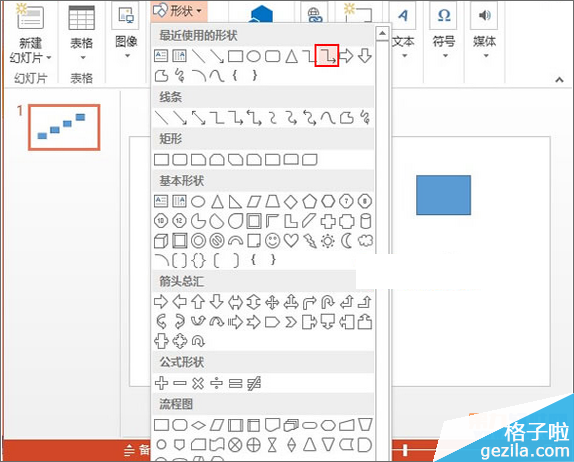The height and width of the screenshot is (462, 574).
Task: Select the flowchart collate shape
Action: pos(272,445)
